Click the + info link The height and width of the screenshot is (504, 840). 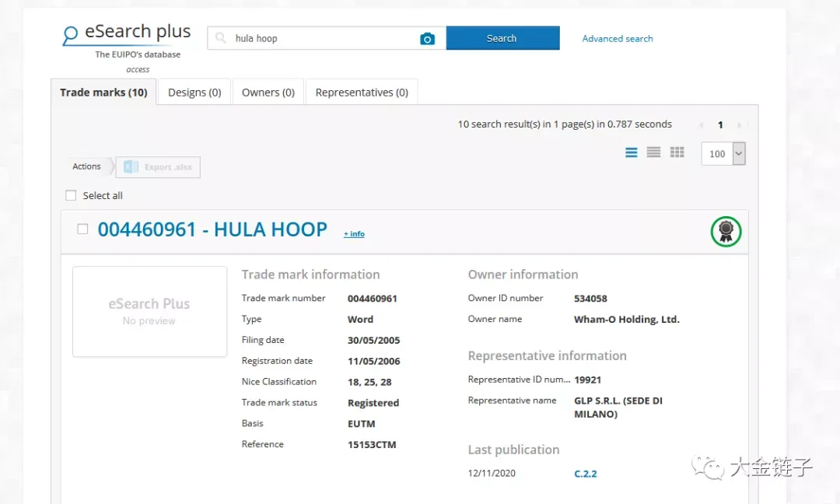point(354,234)
